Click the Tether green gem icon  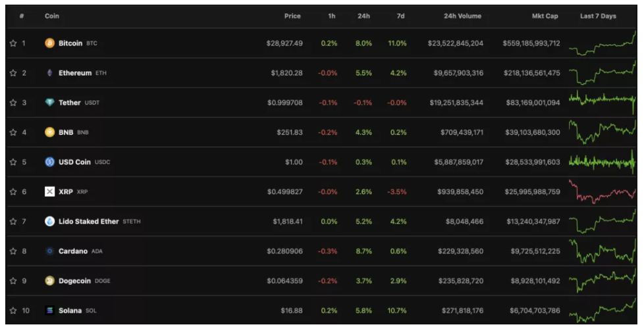click(49, 103)
